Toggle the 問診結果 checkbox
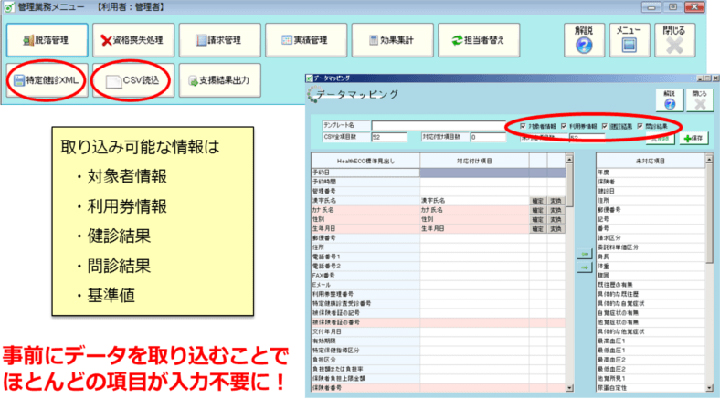Screen dimensions: 720x399 (640, 126)
